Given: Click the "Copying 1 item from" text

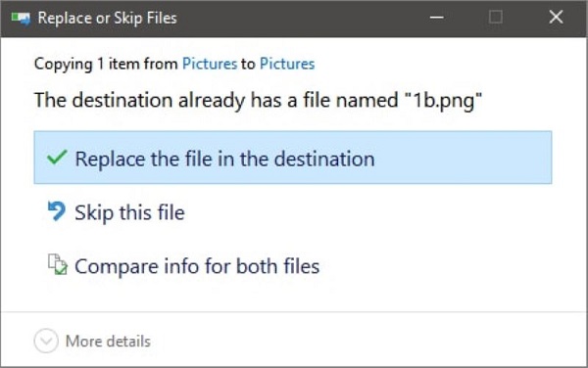Looking at the screenshot, I should coord(106,64).
